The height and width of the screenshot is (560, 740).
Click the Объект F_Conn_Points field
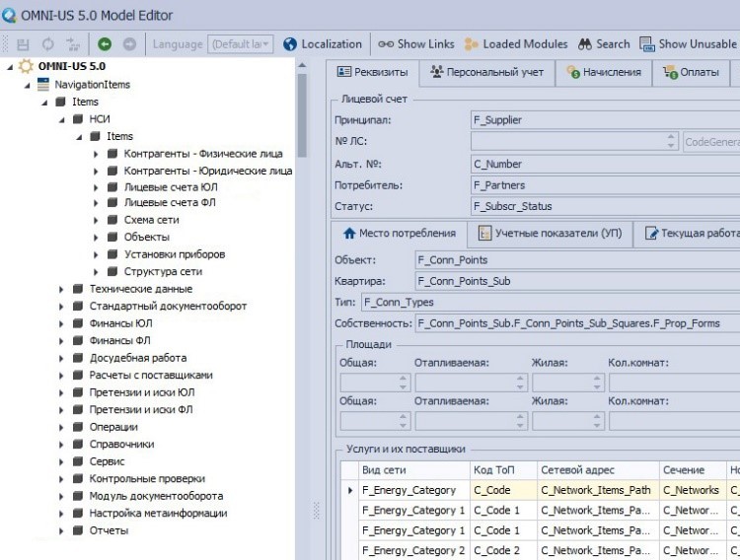coord(577,260)
